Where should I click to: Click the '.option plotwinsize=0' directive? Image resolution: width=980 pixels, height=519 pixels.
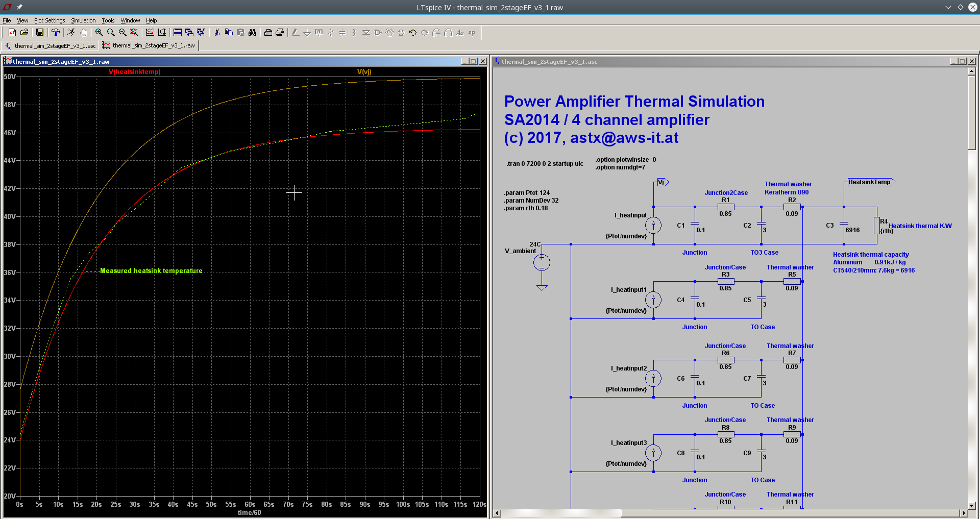coord(626,160)
